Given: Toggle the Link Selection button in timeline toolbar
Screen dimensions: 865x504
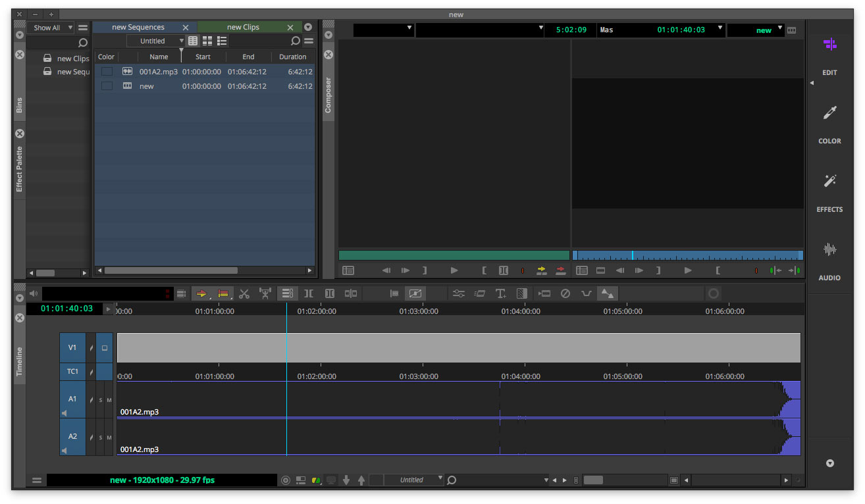Looking at the screenshot, I should point(286,293).
